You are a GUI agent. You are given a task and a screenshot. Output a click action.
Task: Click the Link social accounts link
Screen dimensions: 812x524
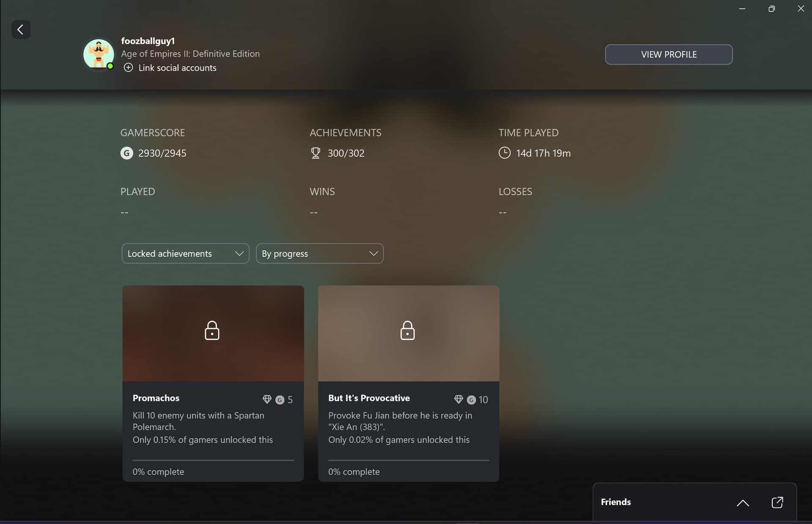[177, 68]
